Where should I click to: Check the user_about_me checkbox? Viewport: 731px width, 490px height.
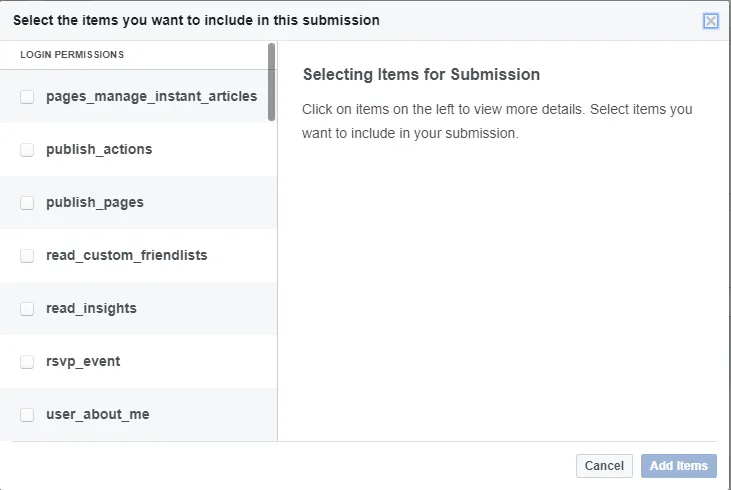[x=27, y=415]
